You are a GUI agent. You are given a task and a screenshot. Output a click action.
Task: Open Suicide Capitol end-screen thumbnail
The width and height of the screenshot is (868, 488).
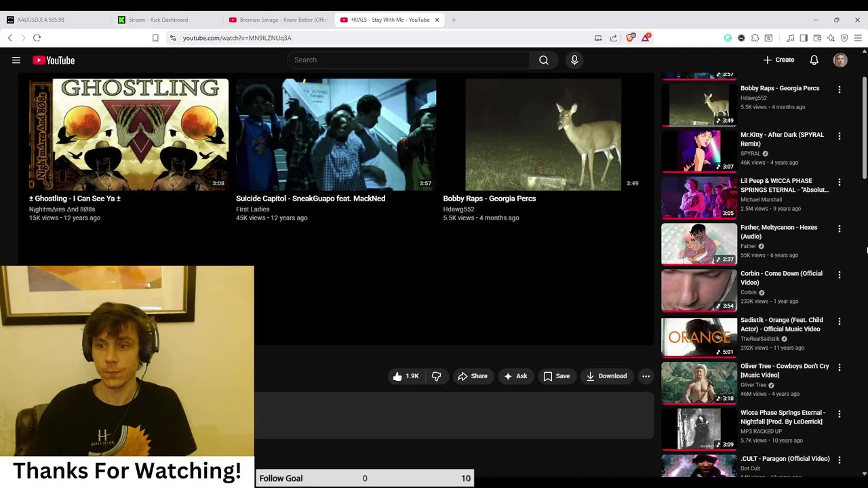pos(336,134)
